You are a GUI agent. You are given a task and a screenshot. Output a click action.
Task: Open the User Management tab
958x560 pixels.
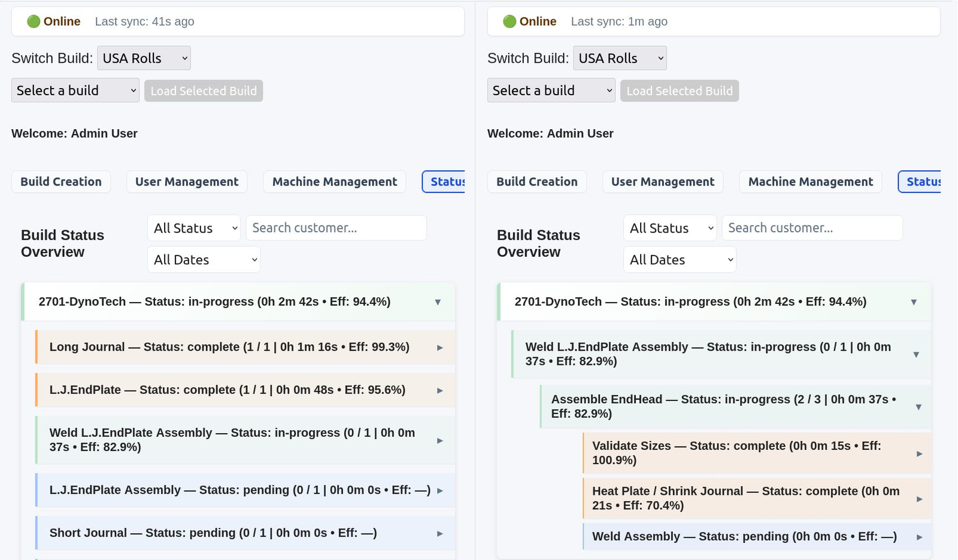(186, 181)
